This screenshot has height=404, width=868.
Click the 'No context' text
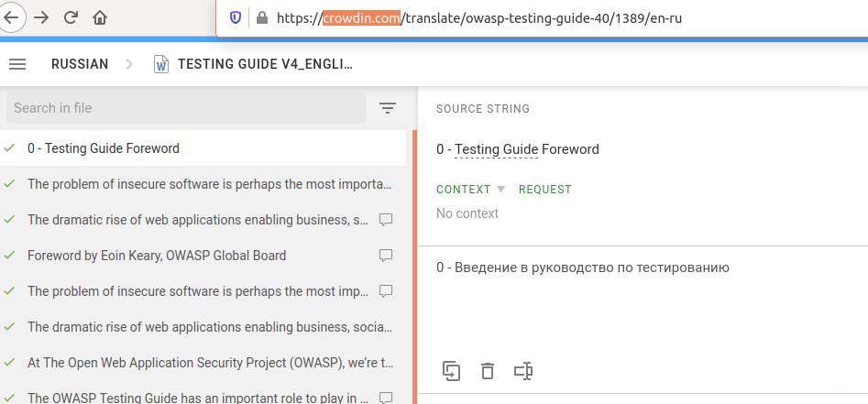point(467,213)
